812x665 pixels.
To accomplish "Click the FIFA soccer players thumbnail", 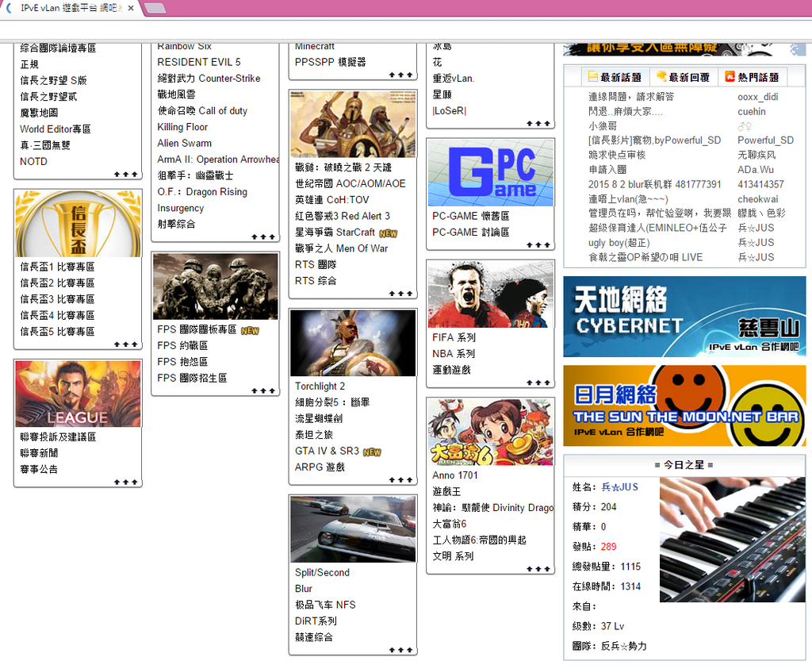I will (x=490, y=294).
